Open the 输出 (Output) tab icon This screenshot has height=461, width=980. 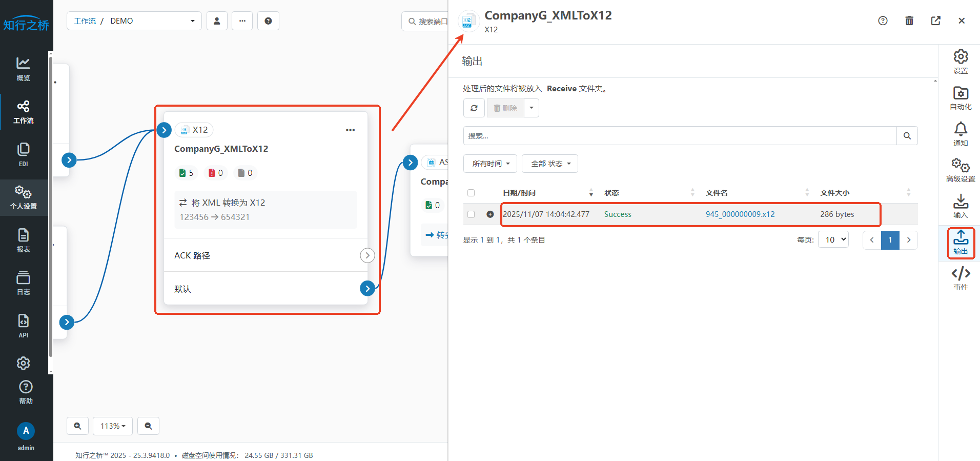point(961,243)
